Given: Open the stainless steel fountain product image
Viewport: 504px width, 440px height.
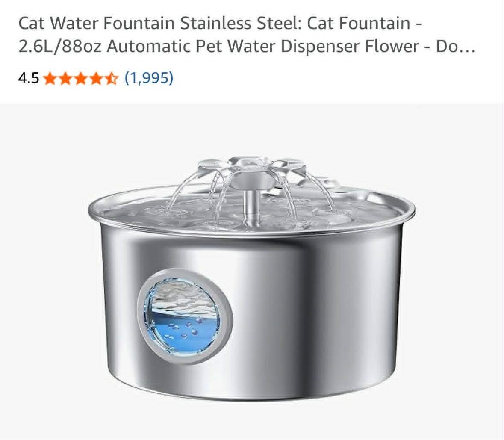Looking at the screenshot, I should (x=251, y=279).
